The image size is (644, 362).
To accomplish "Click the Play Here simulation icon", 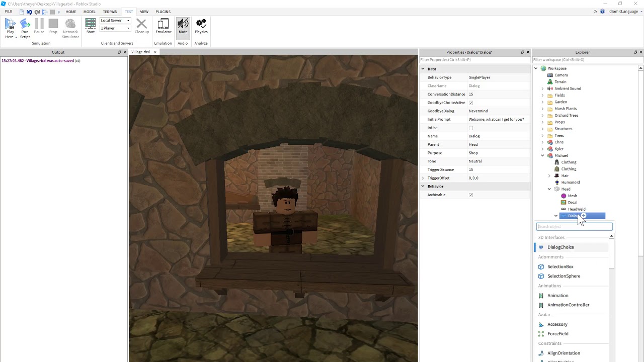I will coord(10,24).
